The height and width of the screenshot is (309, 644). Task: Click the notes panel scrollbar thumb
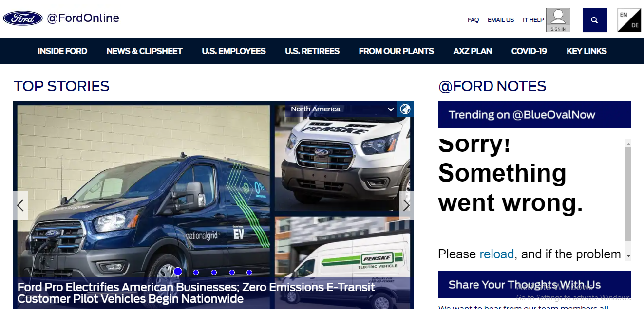point(628,194)
